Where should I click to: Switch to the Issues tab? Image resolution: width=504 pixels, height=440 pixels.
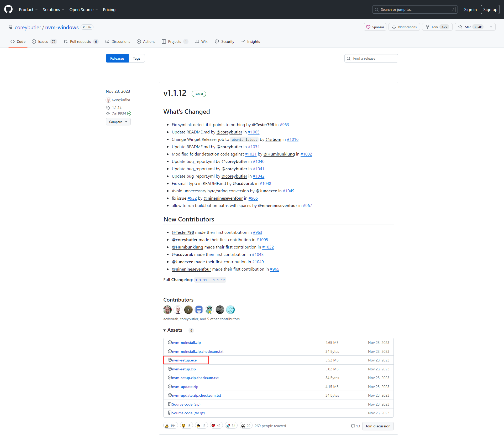point(44,42)
